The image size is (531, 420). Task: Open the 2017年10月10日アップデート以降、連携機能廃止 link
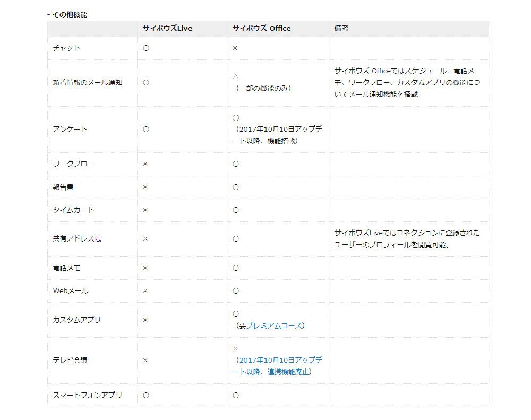coord(277,366)
